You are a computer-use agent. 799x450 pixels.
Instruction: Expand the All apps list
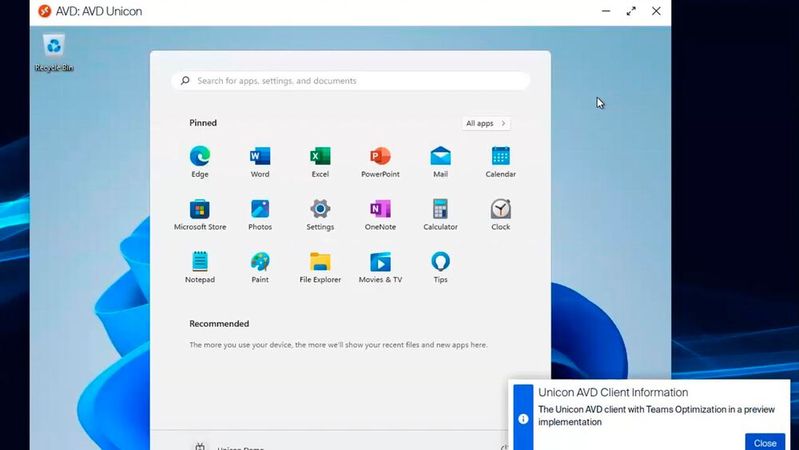[486, 123]
